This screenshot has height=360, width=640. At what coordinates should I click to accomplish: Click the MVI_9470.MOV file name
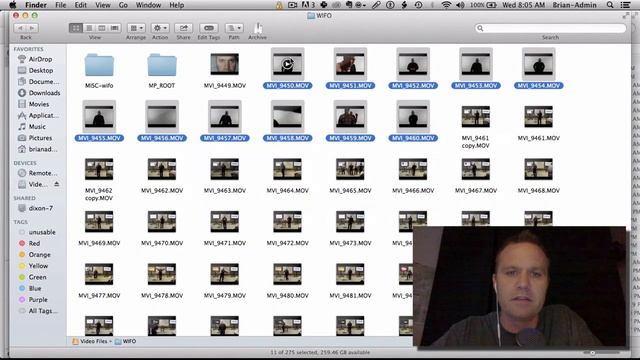coord(162,243)
